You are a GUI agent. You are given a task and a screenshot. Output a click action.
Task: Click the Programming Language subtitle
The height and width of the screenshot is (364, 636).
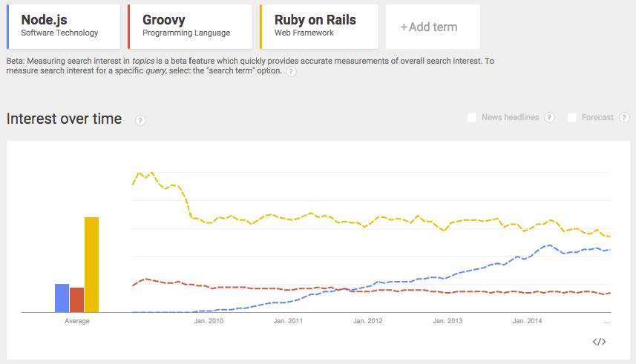[186, 33]
